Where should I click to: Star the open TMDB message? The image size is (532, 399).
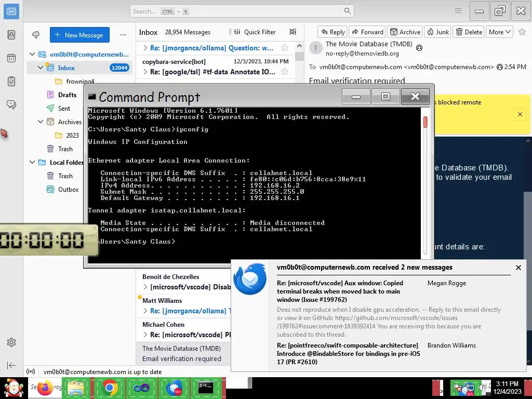pos(522,32)
